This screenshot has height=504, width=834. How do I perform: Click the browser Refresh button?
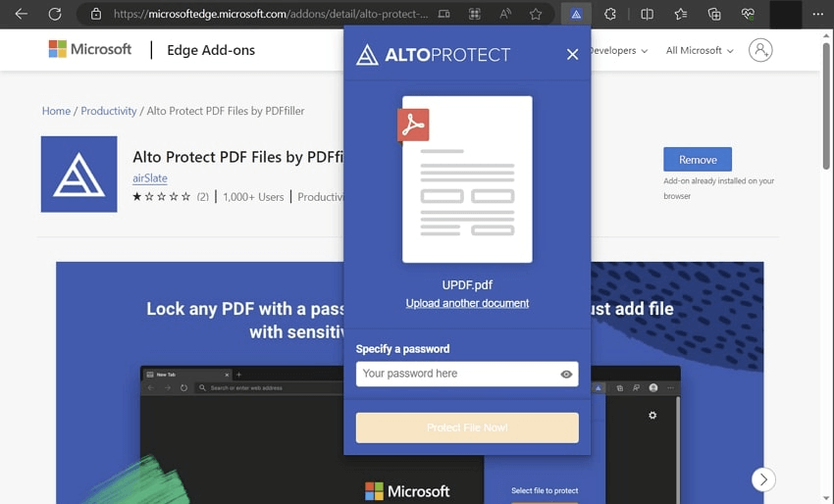[55, 14]
